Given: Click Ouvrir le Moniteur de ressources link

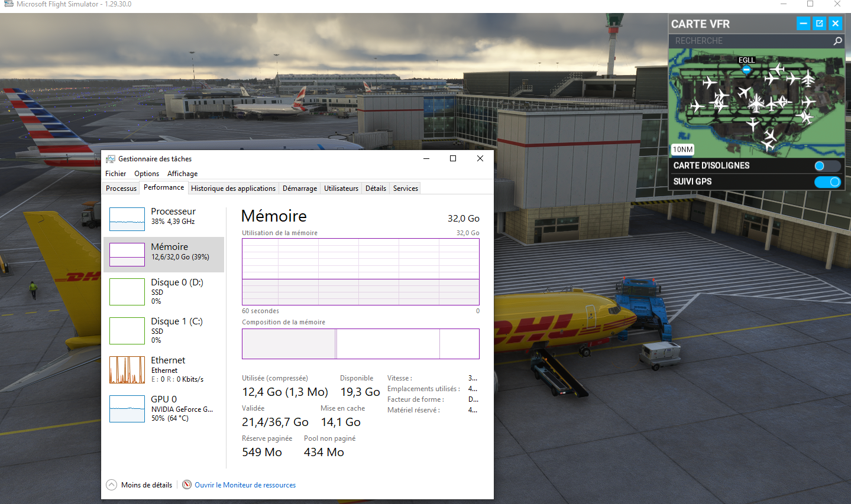Looking at the screenshot, I should [245, 485].
